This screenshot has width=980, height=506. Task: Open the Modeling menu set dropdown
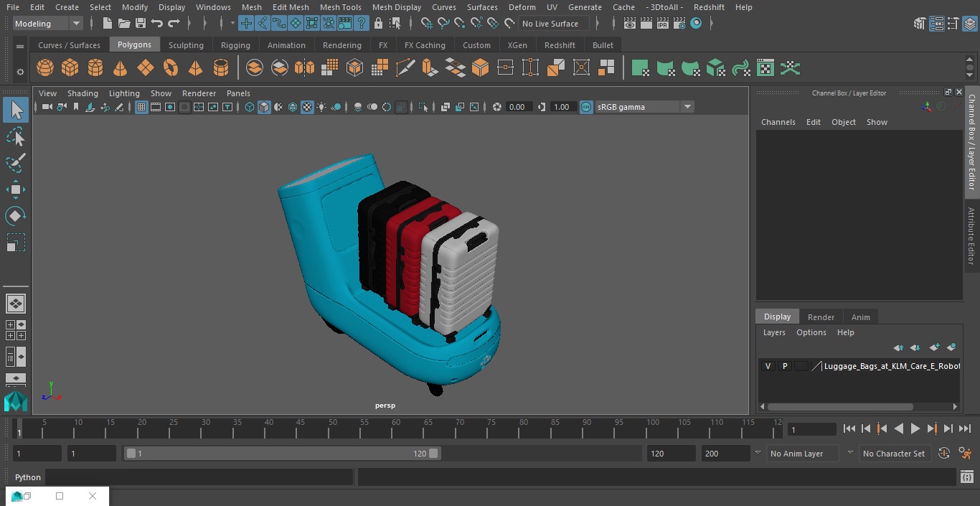point(48,24)
